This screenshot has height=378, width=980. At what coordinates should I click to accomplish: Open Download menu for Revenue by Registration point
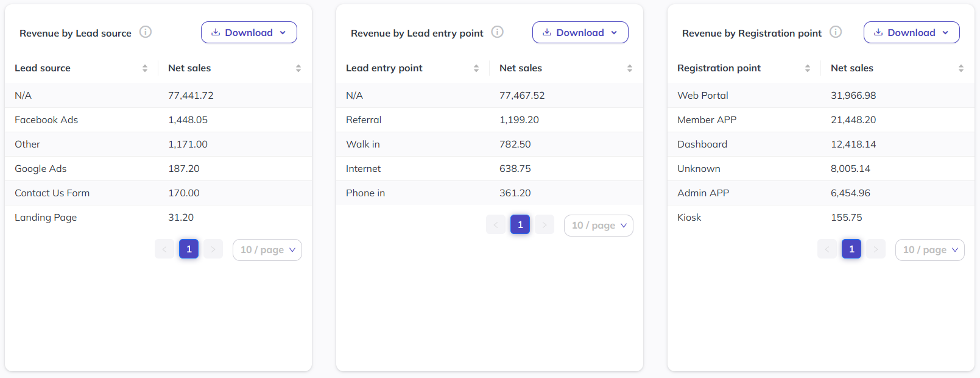(912, 32)
